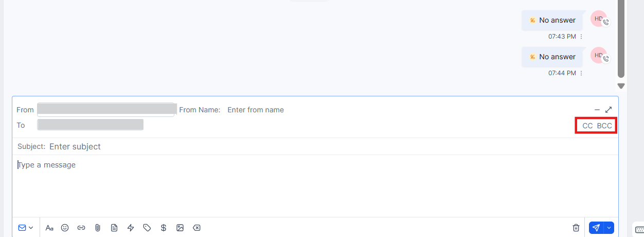The image size is (644, 237).
Task: Open the text formatting options
Action: (x=49, y=228)
